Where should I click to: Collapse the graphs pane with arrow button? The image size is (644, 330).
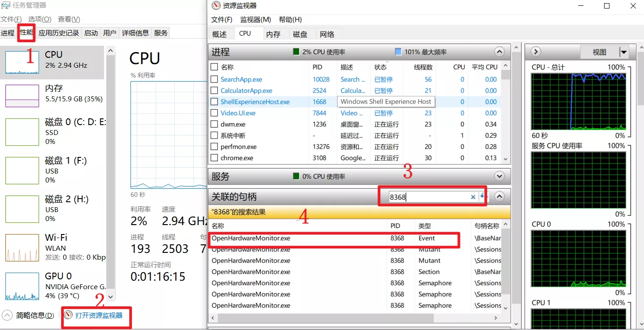point(535,52)
